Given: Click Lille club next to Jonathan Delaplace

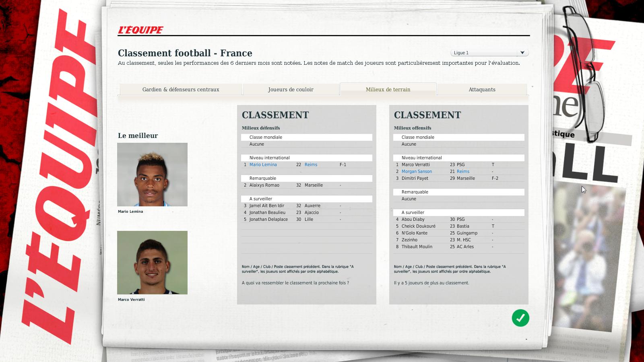Looking at the screenshot, I should tap(309, 219).
